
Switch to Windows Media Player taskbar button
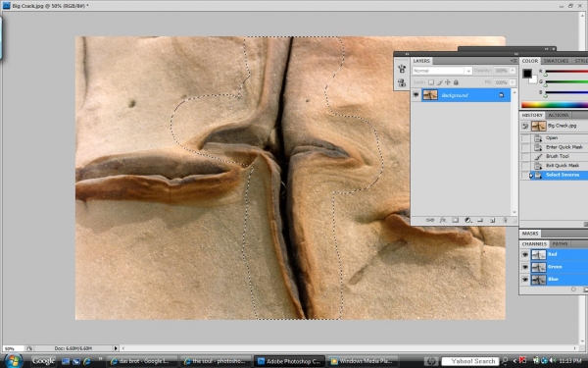point(363,361)
